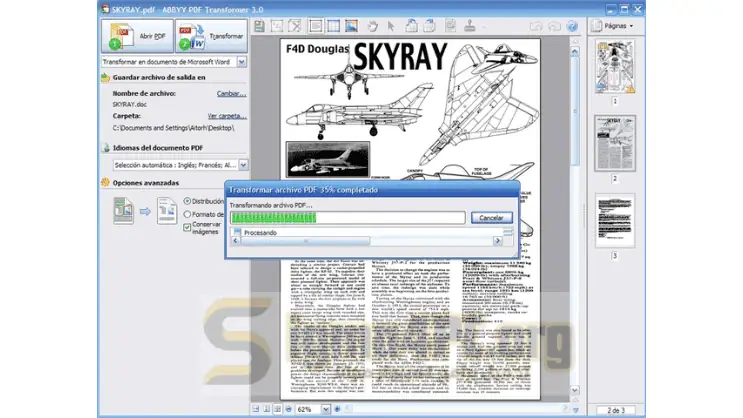Screen dimensions: 743x418
Task: Click the Guardar archivo de salida en heading
Action: pyautogui.click(x=159, y=77)
